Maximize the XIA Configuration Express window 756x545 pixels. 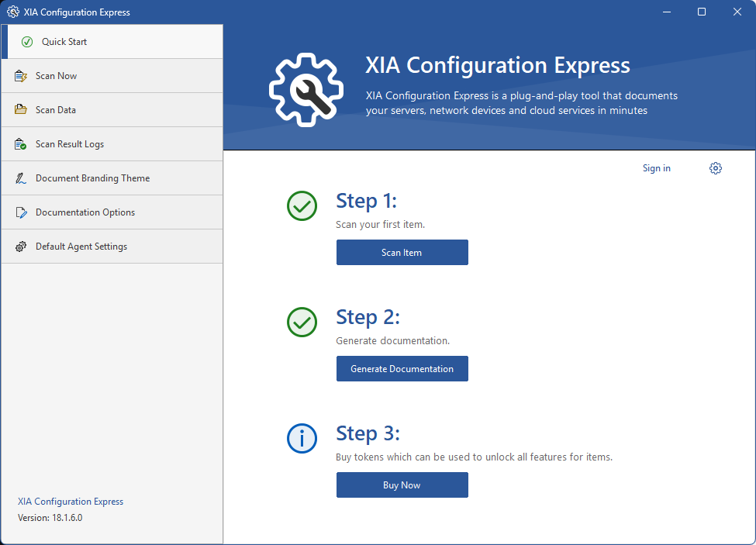pos(702,12)
